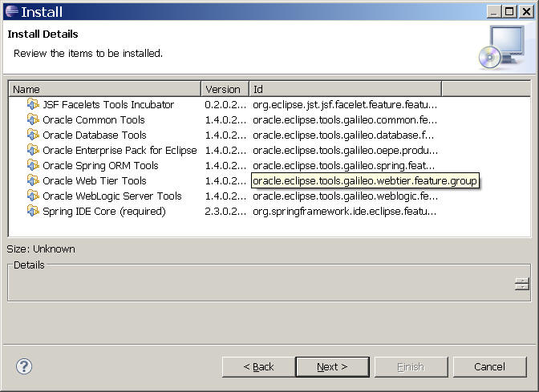Click the Eclipse icon in the title bar

[12, 11]
